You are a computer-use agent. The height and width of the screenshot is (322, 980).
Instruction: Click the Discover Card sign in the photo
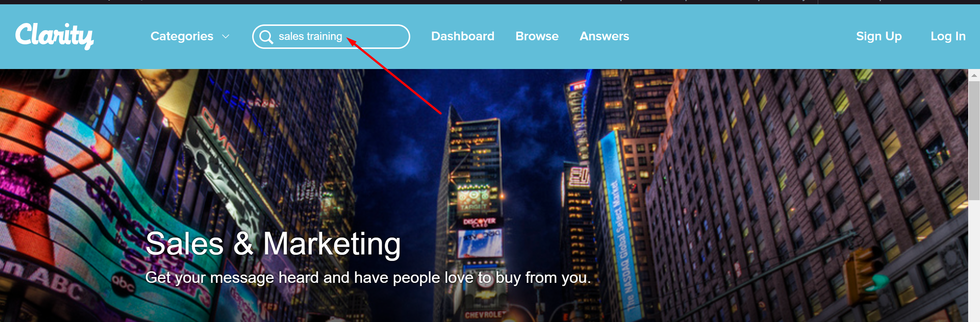479,222
